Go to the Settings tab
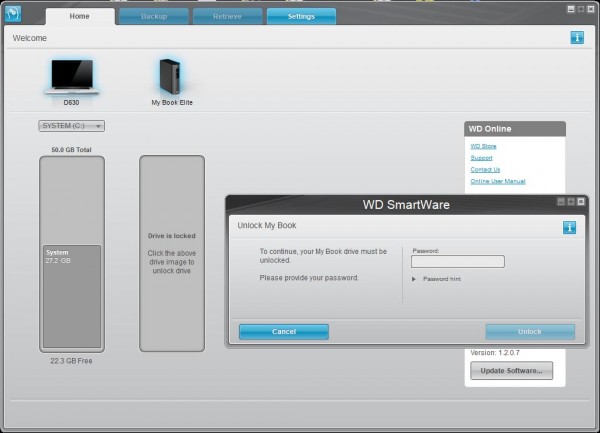The height and width of the screenshot is (433, 600). pyautogui.click(x=301, y=16)
